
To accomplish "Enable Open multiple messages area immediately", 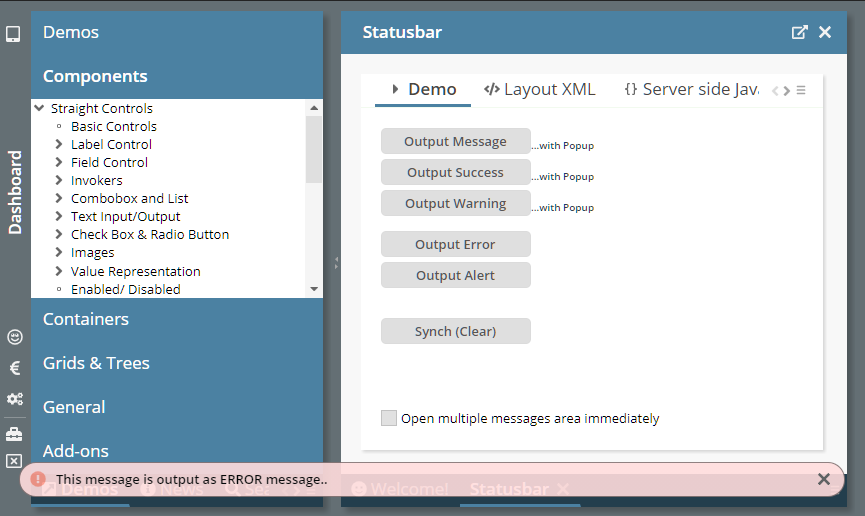I will click(x=389, y=418).
